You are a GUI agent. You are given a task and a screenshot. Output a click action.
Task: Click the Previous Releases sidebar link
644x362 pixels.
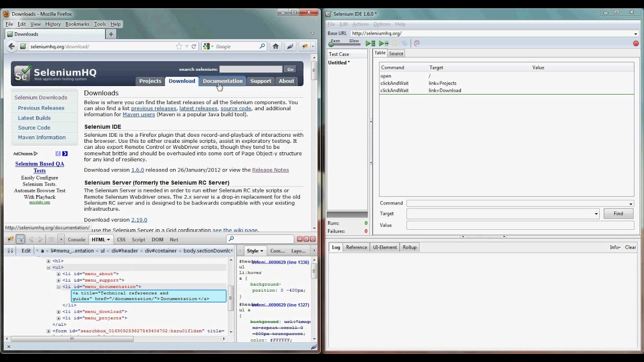(x=41, y=108)
